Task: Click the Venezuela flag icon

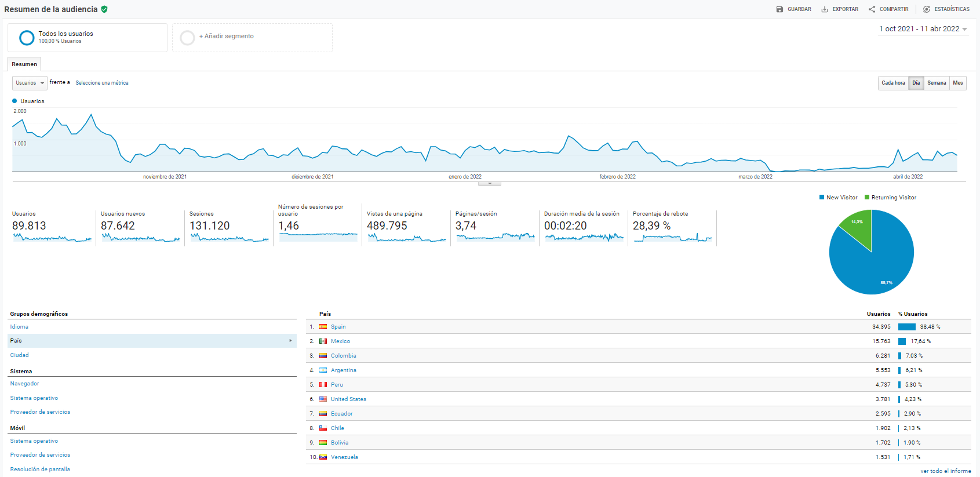Action: pos(323,457)
